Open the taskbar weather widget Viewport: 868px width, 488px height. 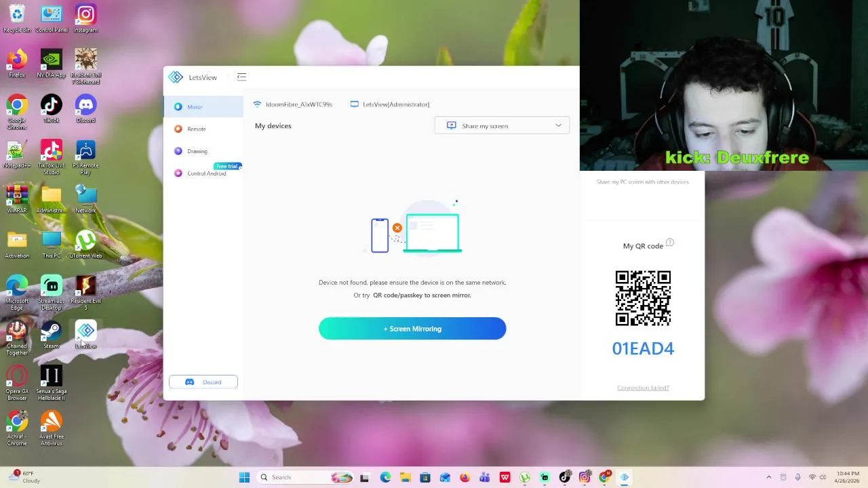(x=24, y=477)
